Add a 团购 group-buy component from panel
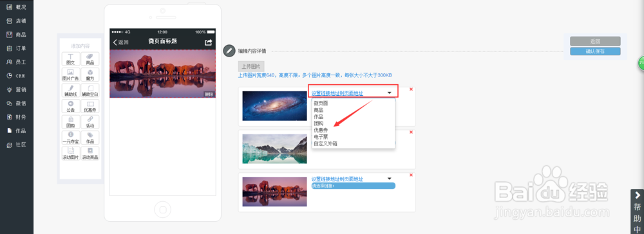 coord(71,122)
